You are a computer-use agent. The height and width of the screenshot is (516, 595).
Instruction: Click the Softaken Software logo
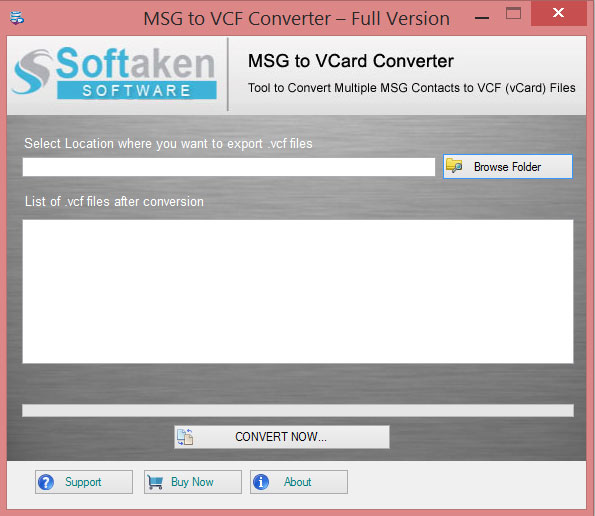114,73
